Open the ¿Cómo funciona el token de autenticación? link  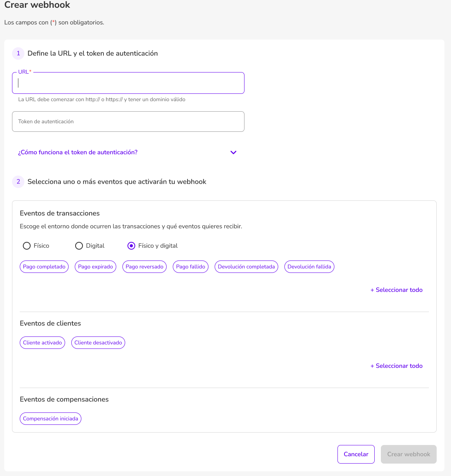[x=78, y=152]
